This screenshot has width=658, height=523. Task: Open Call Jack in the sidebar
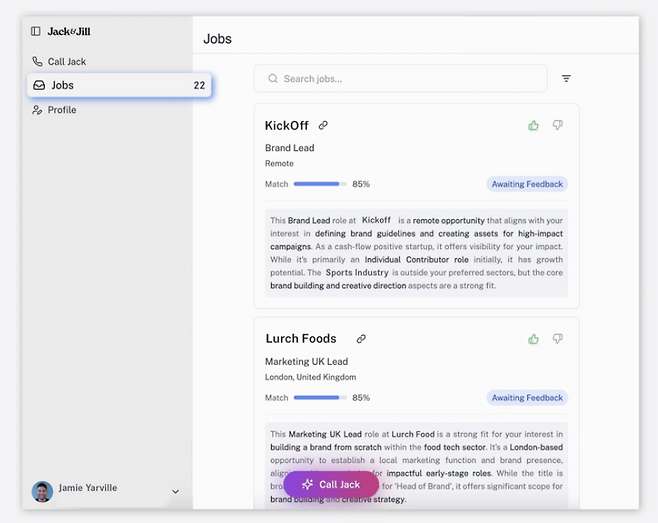67,62
